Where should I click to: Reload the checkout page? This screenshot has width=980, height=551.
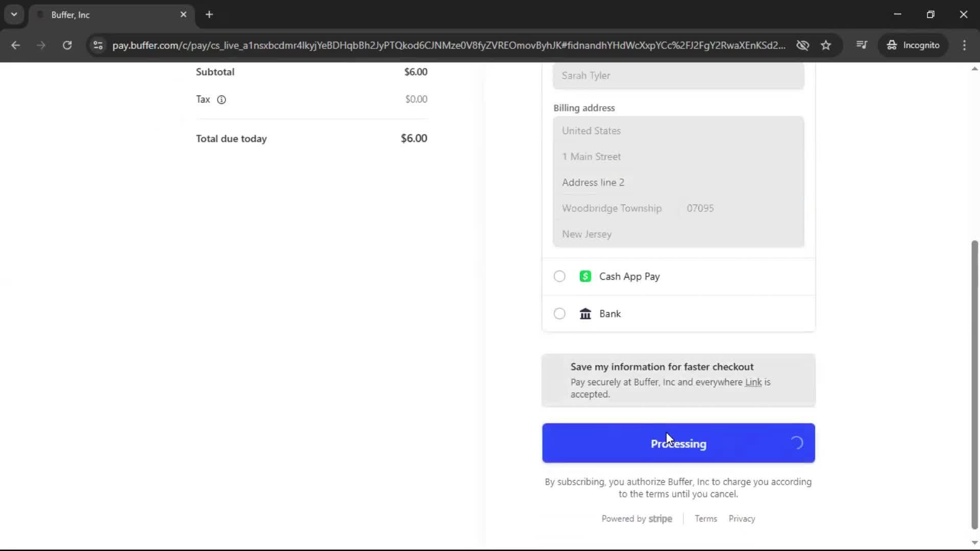click(67, 45)
